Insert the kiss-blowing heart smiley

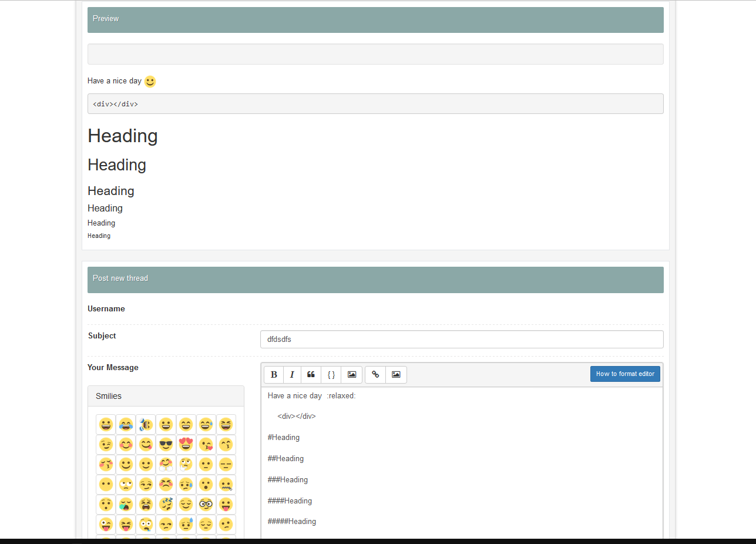(206, 445)
